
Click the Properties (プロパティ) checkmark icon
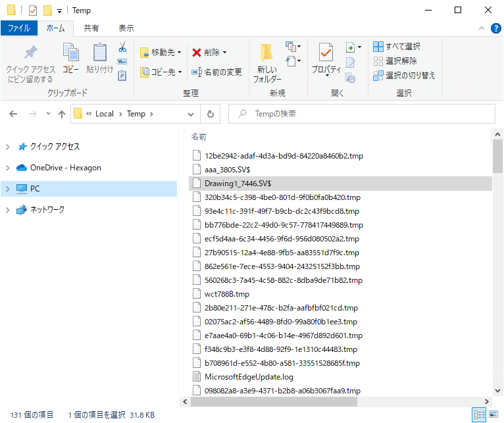coord(326,52)
